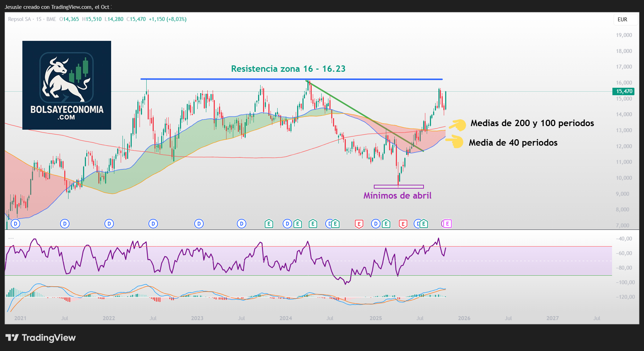Expand the indicator pane three-dots legend
The width and height of the screenshot is (644, 351).
[11, 238]
